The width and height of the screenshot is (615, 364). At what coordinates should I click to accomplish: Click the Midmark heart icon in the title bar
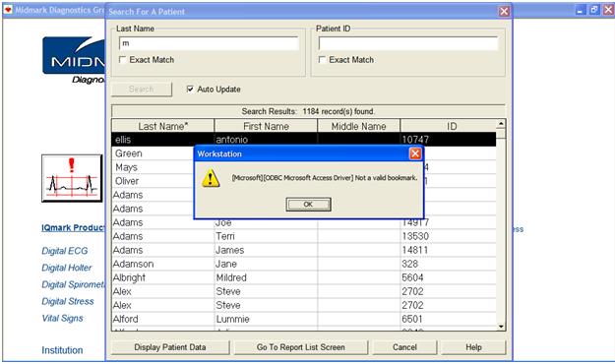point(8,10)
